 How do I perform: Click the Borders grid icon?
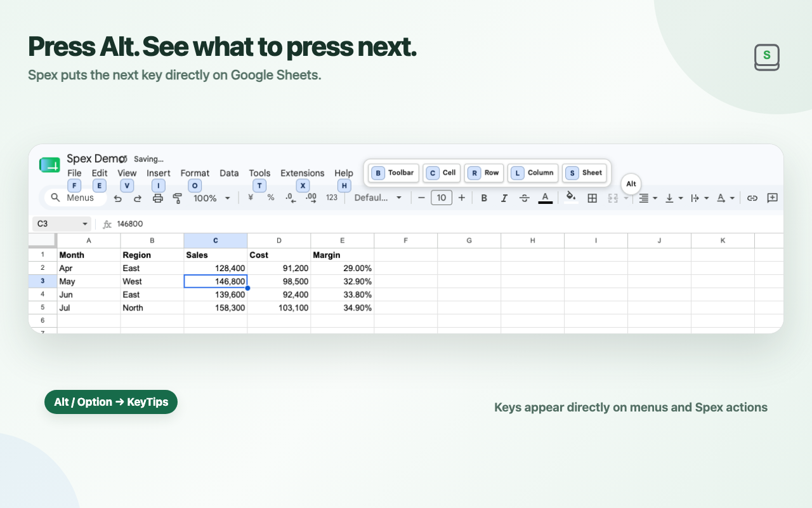point(593,198)
